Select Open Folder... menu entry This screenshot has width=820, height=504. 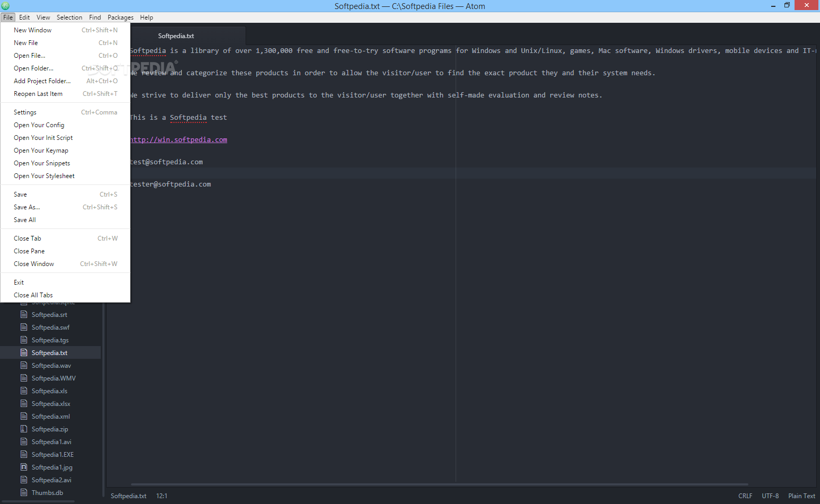(65, 68)
